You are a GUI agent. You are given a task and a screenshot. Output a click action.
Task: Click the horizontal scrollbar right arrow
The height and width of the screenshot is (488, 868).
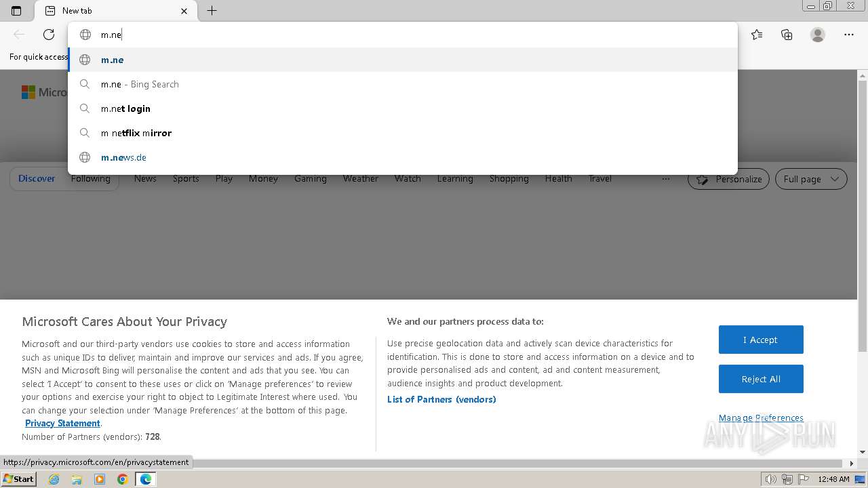click(852, 464)
